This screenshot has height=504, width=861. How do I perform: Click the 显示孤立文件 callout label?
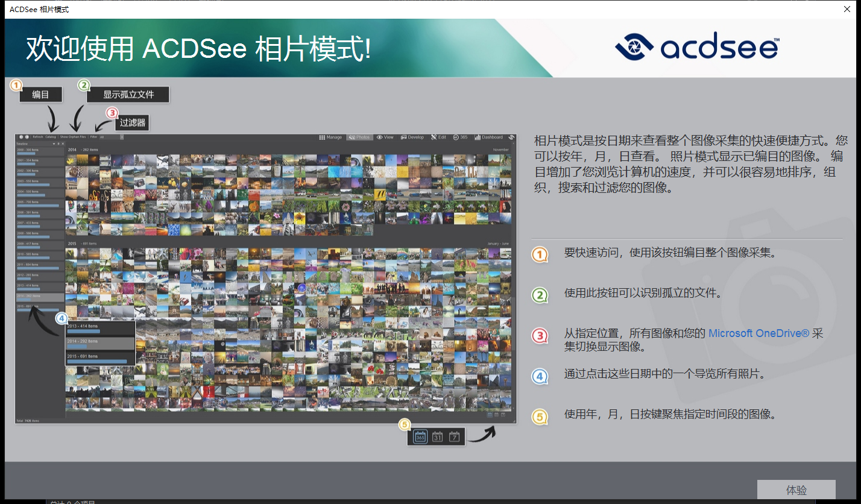pos(128,95)
